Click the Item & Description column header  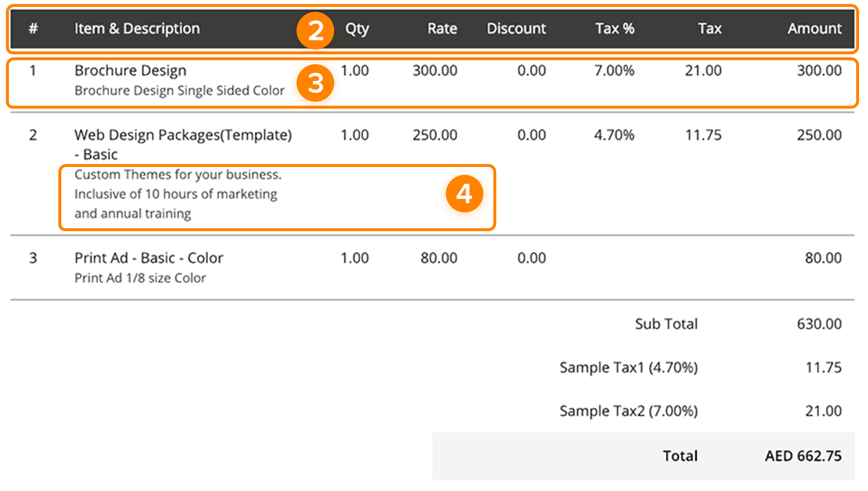137,29
